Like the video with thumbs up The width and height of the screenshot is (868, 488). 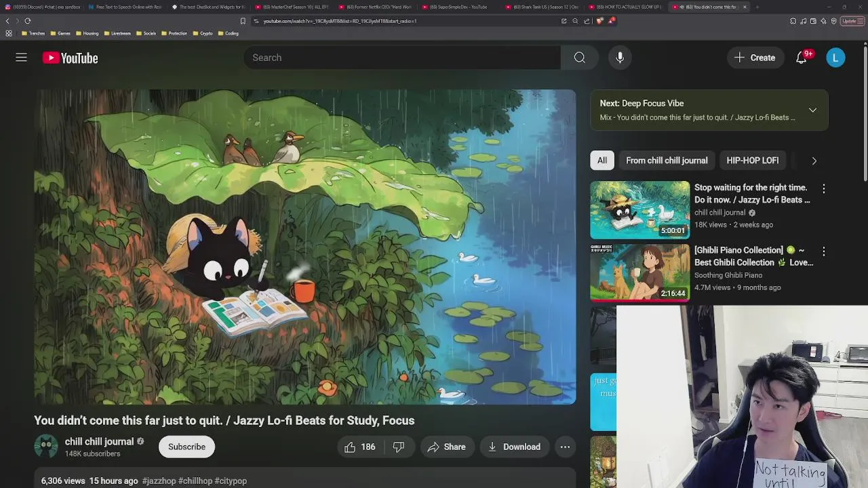(360, 447)
